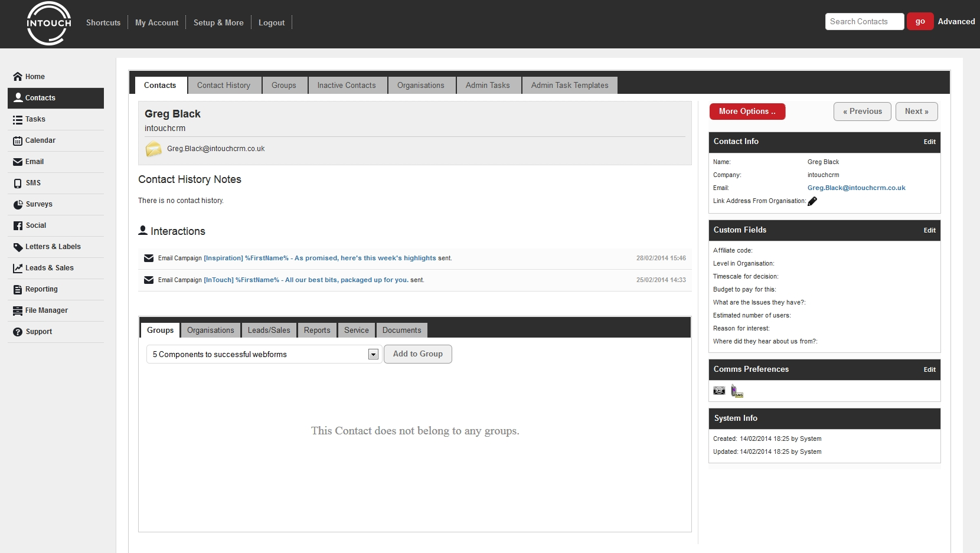This screenshot has width=980, height=553.
Task: Click the email envelope icon beside Greg's address
Action: coord(153,149)
